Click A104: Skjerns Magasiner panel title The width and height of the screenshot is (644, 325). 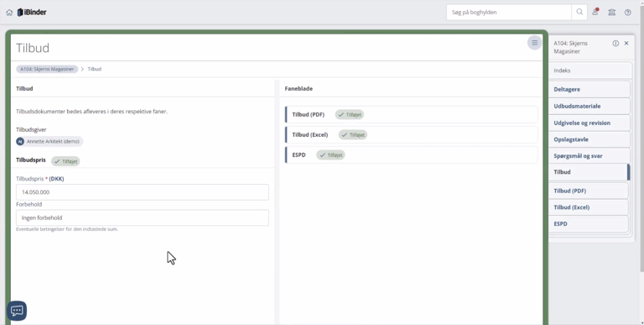pyautogui.click(x=570, y=47)
